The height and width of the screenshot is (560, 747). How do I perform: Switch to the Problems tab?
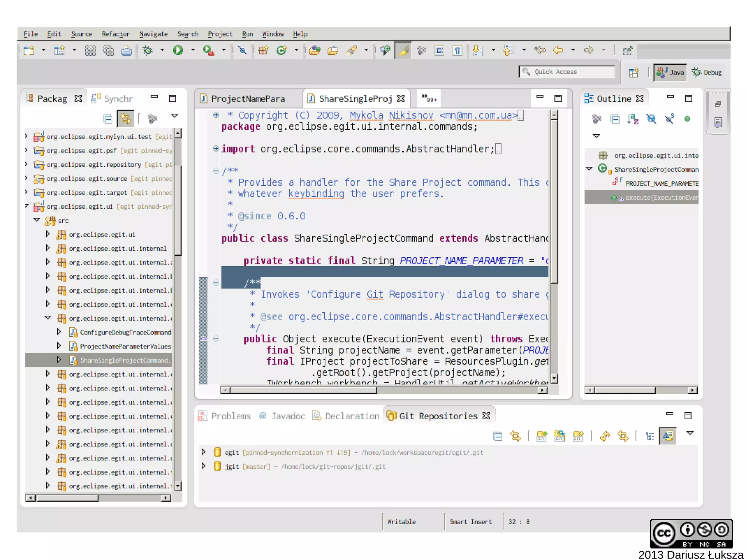[231, 416]
